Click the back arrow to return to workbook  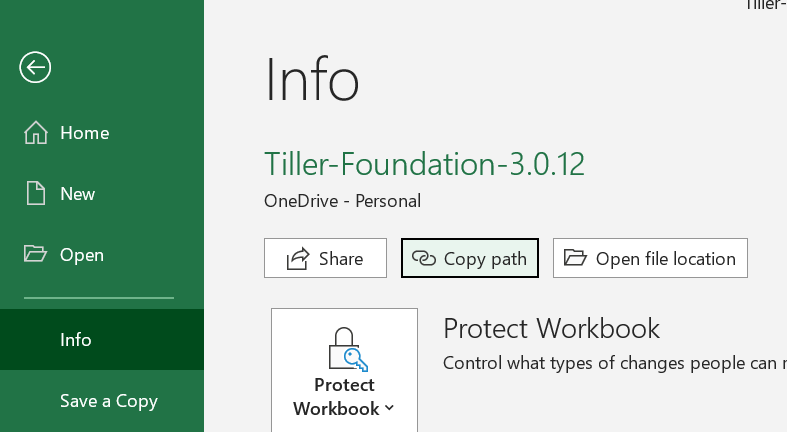(x=35, y=67)
